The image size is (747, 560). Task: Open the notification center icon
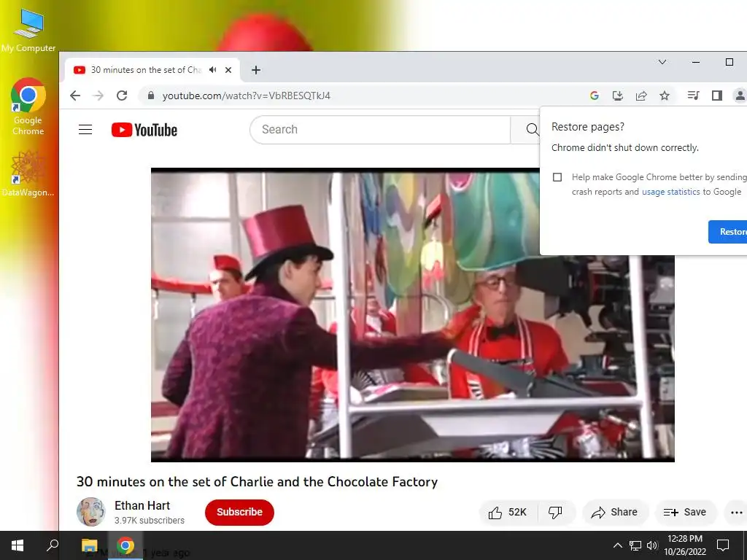[723, 545]
